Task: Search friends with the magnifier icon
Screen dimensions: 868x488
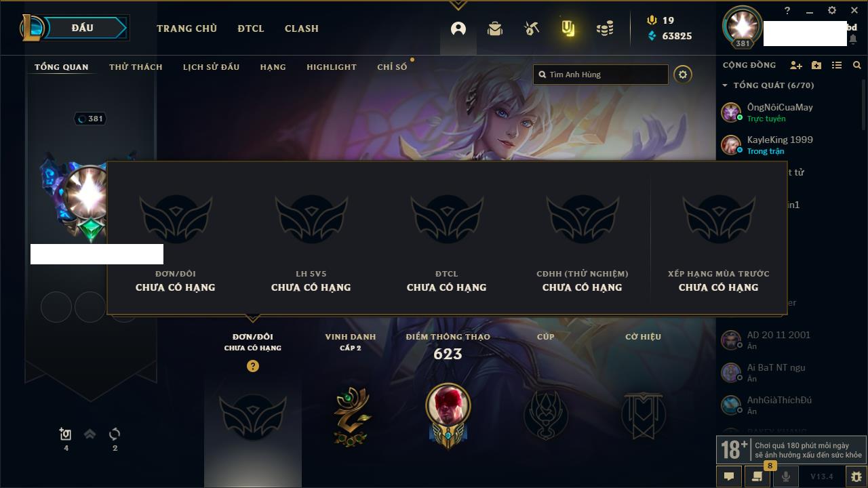Action: pyautogui.click(x=857, y=65)
